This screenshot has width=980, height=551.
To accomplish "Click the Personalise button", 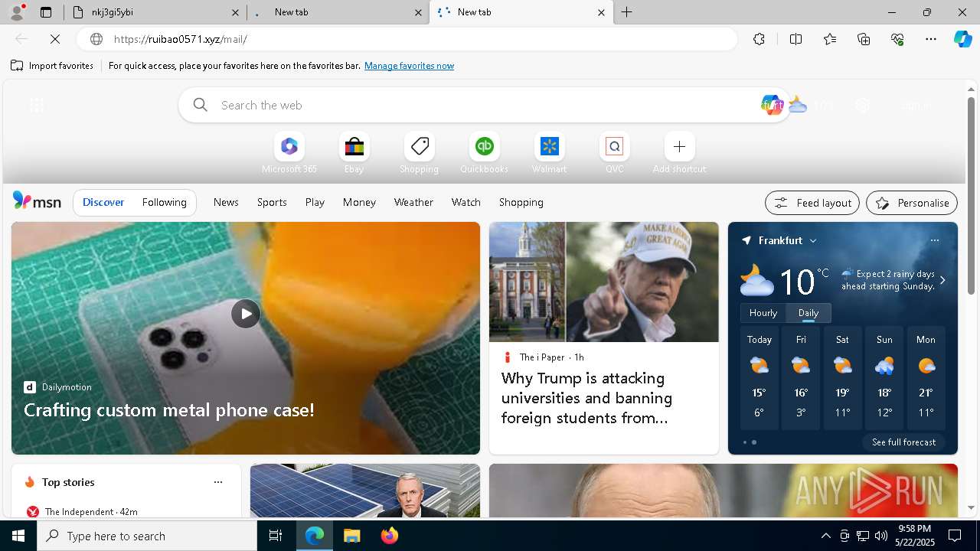I will [912, 203].
